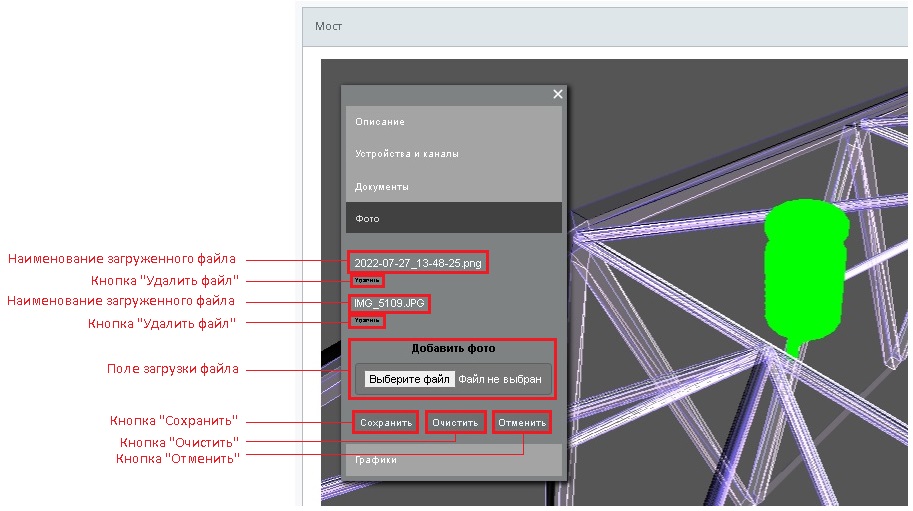Image resolution: width=913 pixels, height=511 pixels.
Task: Click the Добавить фото heading
Action: (x=453, y=349)
